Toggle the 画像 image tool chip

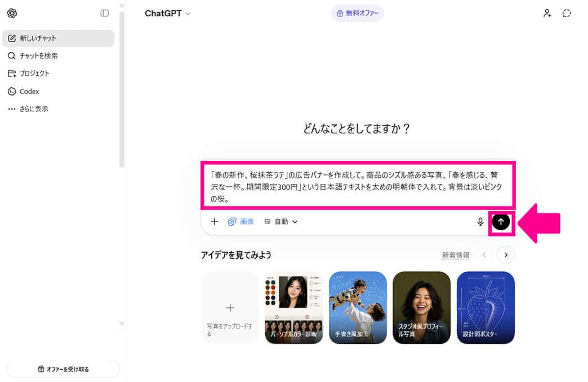point(240,222)
